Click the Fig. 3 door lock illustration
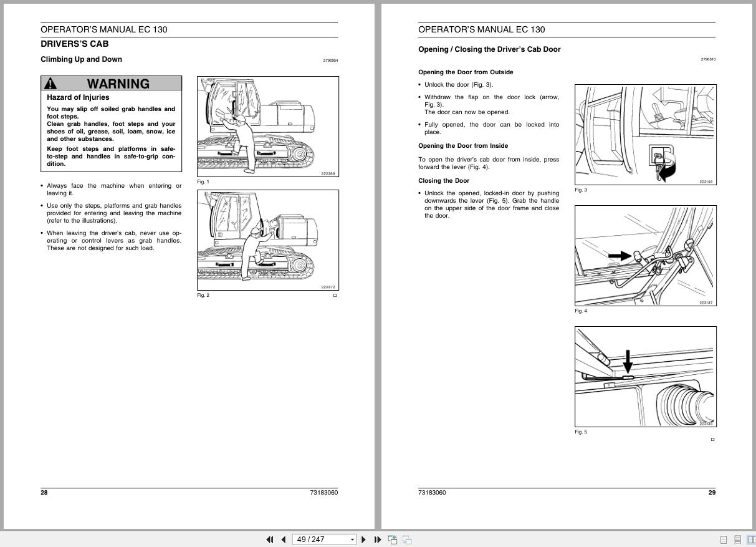 point(645,134)
